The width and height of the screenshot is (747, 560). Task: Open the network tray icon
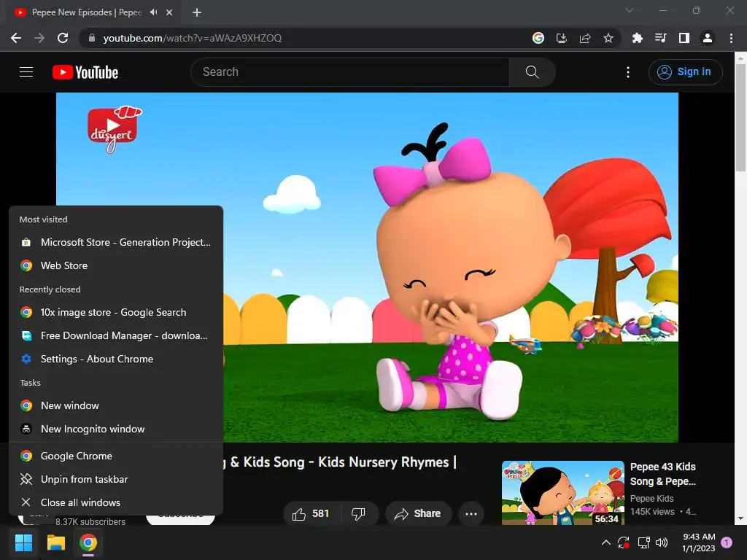[643, 542]
